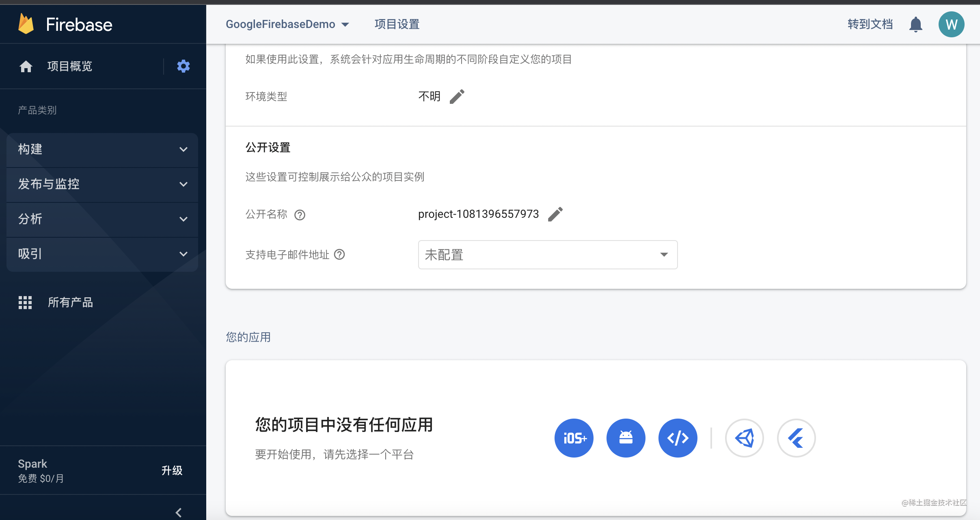Click the 环境类型 field label
This screenshot has width=980, height=520.
point(266,97)
